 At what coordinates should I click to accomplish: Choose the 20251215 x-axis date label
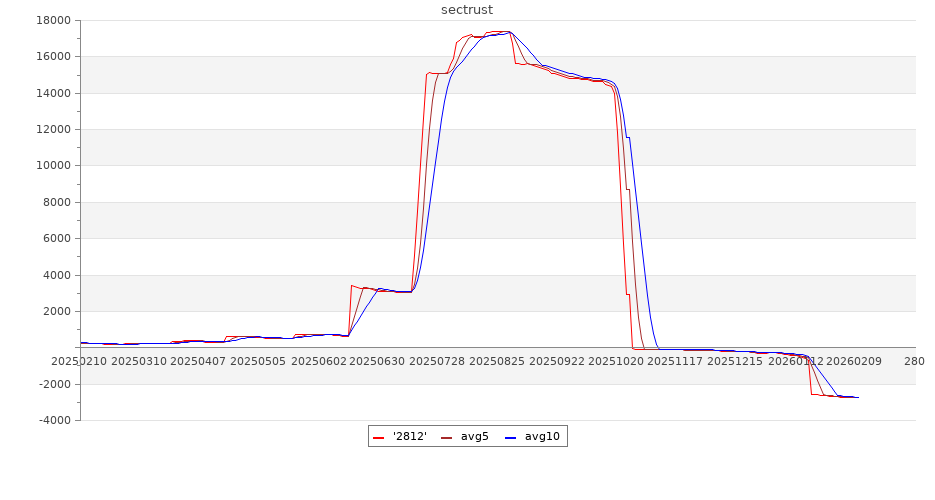[x=736, y=361]
